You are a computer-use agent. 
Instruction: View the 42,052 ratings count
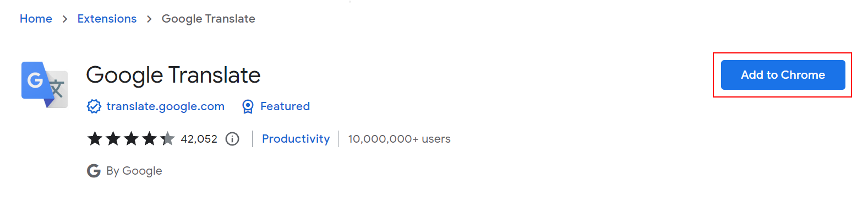click(199, 139)
